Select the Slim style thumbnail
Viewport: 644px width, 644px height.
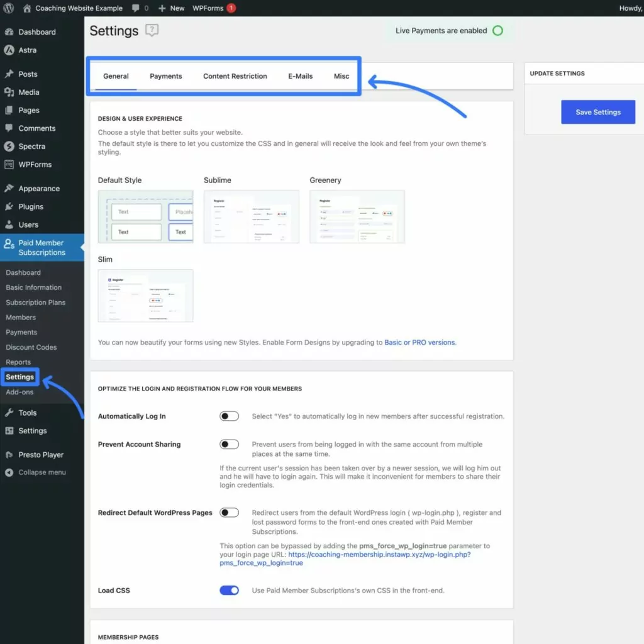(x=145, y=296)
